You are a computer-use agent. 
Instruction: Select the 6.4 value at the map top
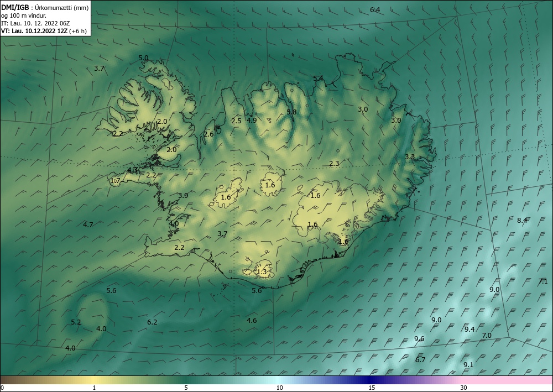(x=375, y=10)
